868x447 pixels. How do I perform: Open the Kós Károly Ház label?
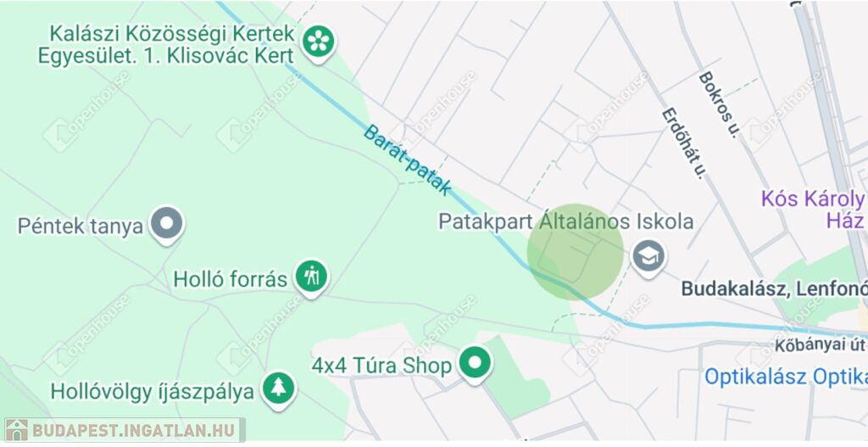[x=812, y=210]
